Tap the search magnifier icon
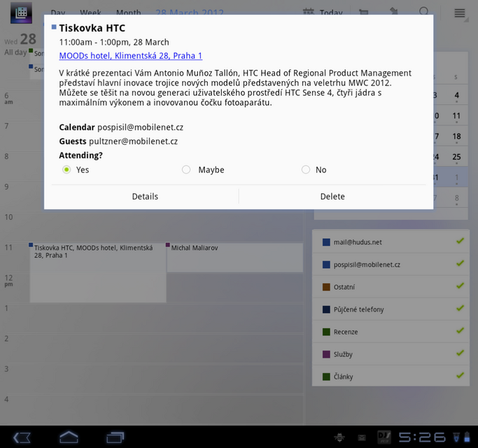 click(x=423, y=12)
